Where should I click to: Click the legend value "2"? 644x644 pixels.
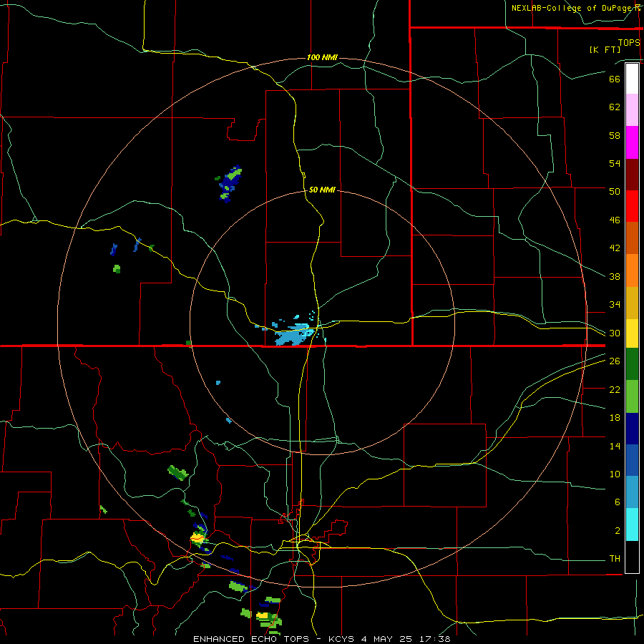pos(618,531)
